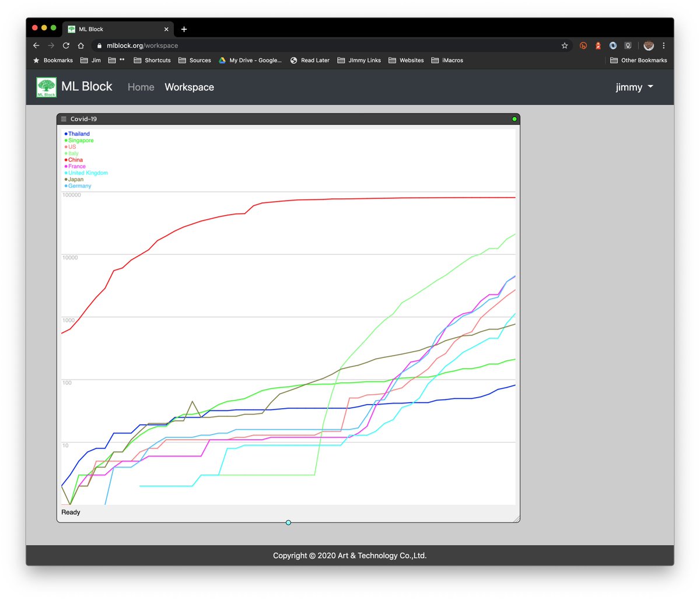Toggle the United Kingdom legend entry
The width and height of the screenshot is (700, 600).
pyautogui.click(x=86, y=173)
